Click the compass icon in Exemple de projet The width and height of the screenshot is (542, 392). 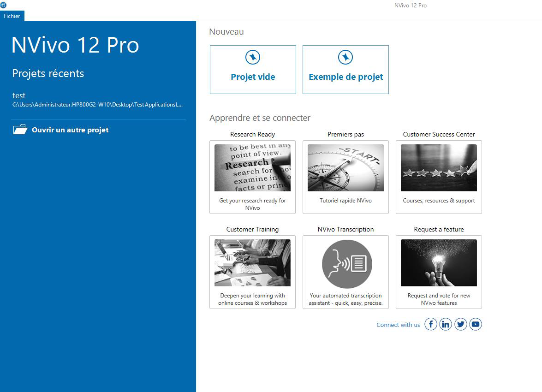[345, 58]
